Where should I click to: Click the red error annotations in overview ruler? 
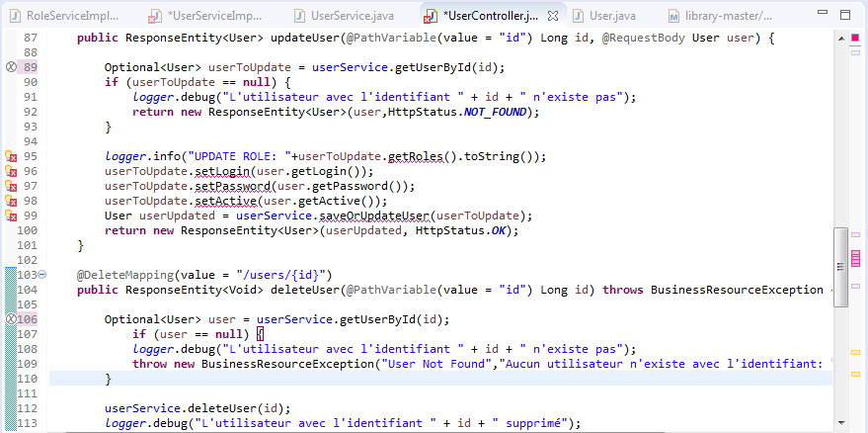[x=855, y=259]
